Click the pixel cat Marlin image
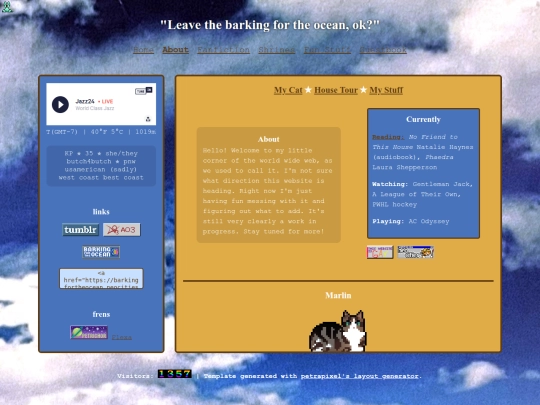Screen dimensions: 540x405 click(x=338, y=331)
